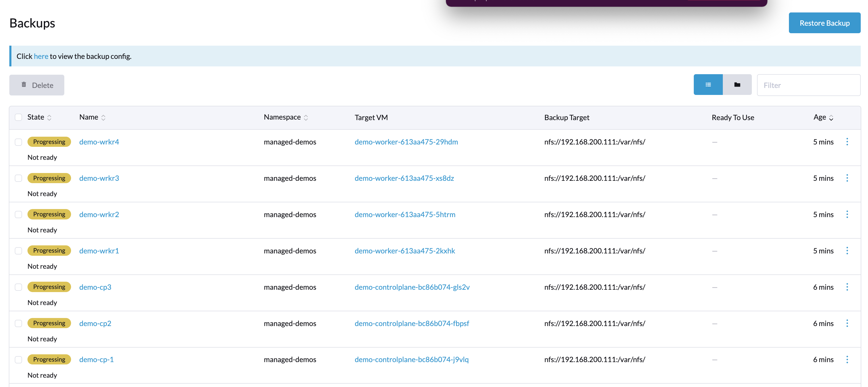Viewport: 868px width, 387px height.
Task: Sort the table by Name column
Action: click(x=92, y=117)
